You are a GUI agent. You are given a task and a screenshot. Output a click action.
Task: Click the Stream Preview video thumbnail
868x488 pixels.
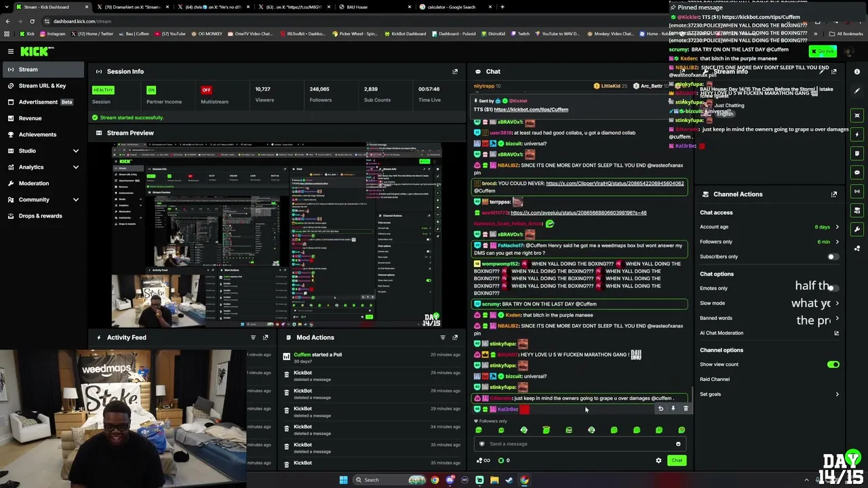277,235
